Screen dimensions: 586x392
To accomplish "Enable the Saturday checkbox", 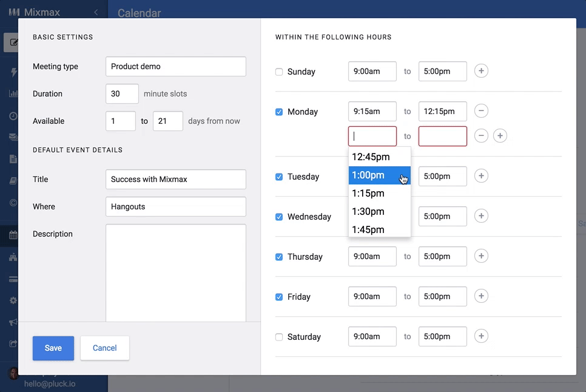I will click(279, 337).
